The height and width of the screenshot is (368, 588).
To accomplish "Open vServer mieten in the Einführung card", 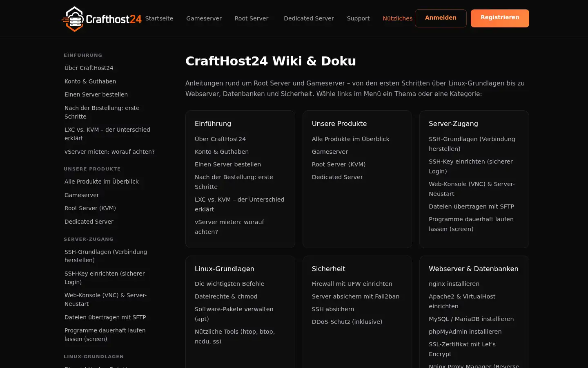I will pos(229,227).
